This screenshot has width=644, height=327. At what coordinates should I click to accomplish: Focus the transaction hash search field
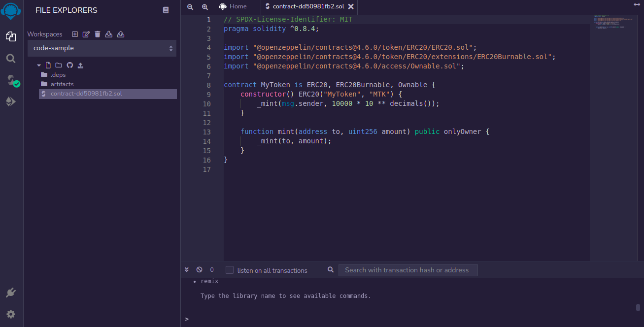point(408,270)
